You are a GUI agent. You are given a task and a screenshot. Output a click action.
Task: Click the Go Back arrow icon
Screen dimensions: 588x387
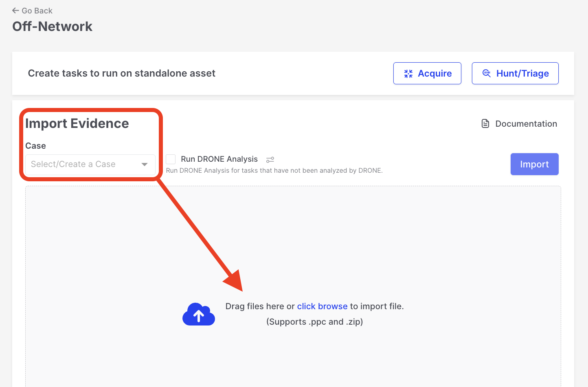point(15,11)
